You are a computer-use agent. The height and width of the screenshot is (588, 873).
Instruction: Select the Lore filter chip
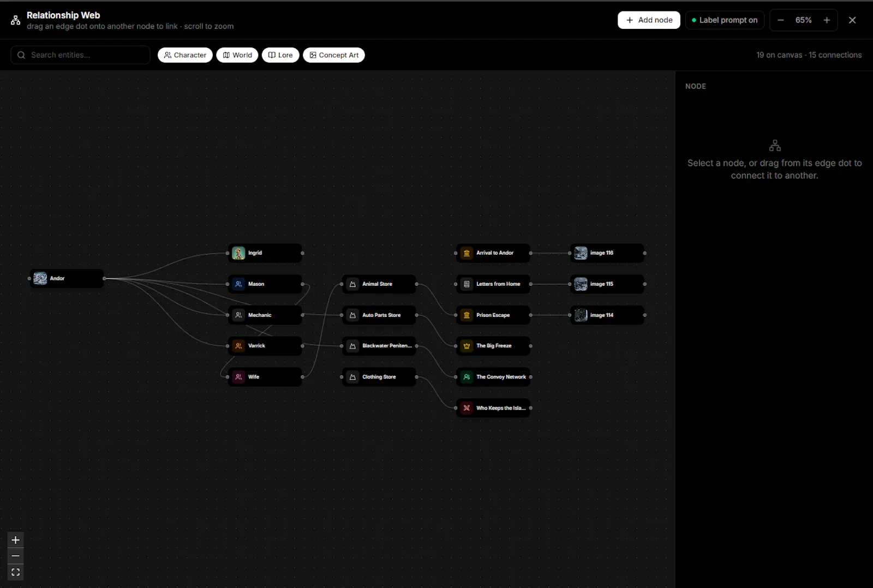click(280, 55)
